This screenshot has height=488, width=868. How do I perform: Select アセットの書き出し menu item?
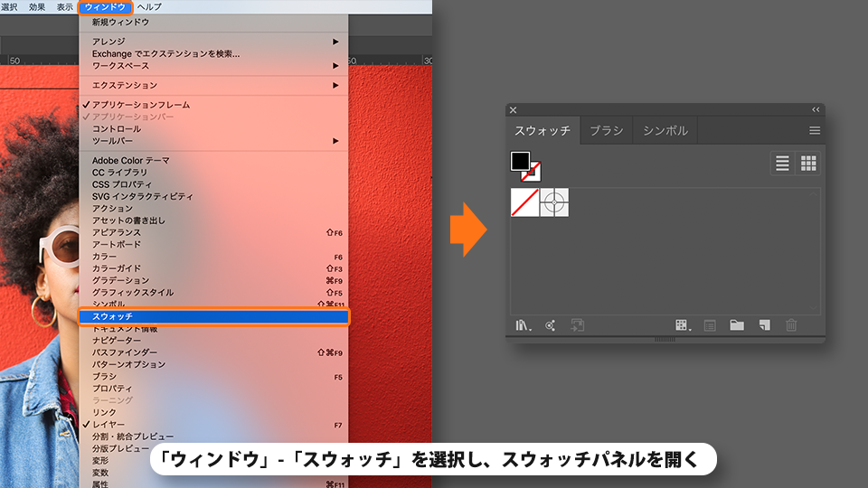pyautogui.click(x=213, y=221)
